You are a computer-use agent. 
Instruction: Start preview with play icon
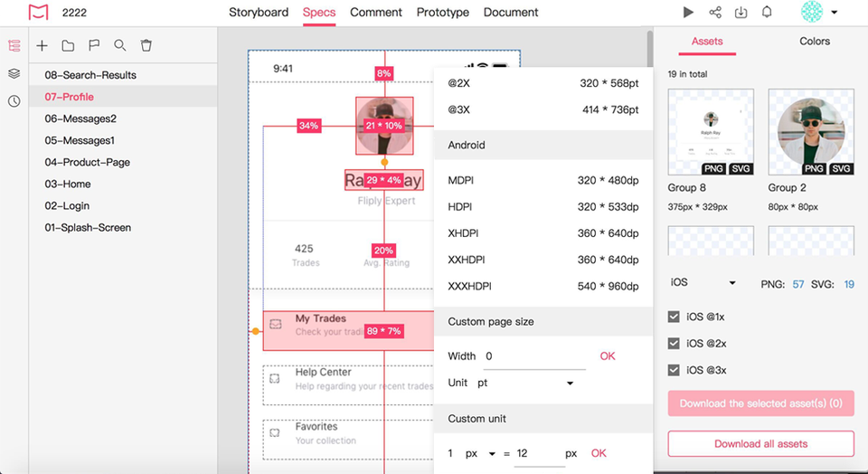click(688, 12)
